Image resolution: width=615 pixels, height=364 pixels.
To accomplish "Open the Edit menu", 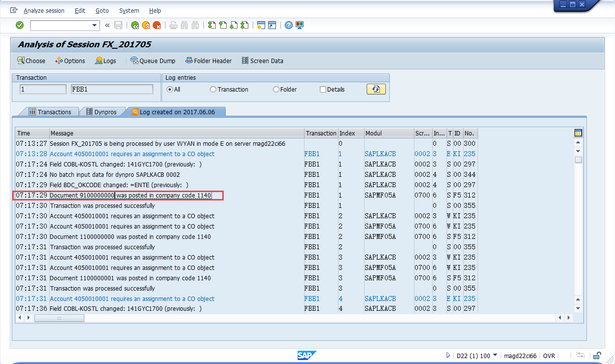I will [x=80, y=10].
